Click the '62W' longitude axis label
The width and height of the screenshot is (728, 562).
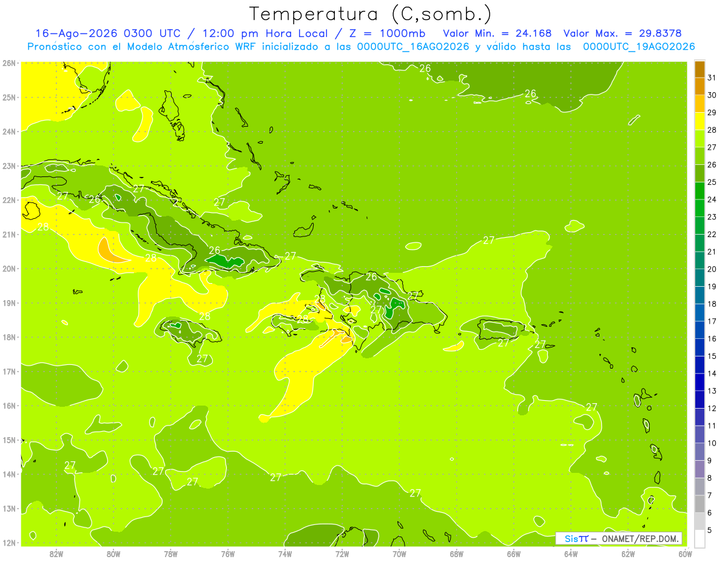(628, 554)
